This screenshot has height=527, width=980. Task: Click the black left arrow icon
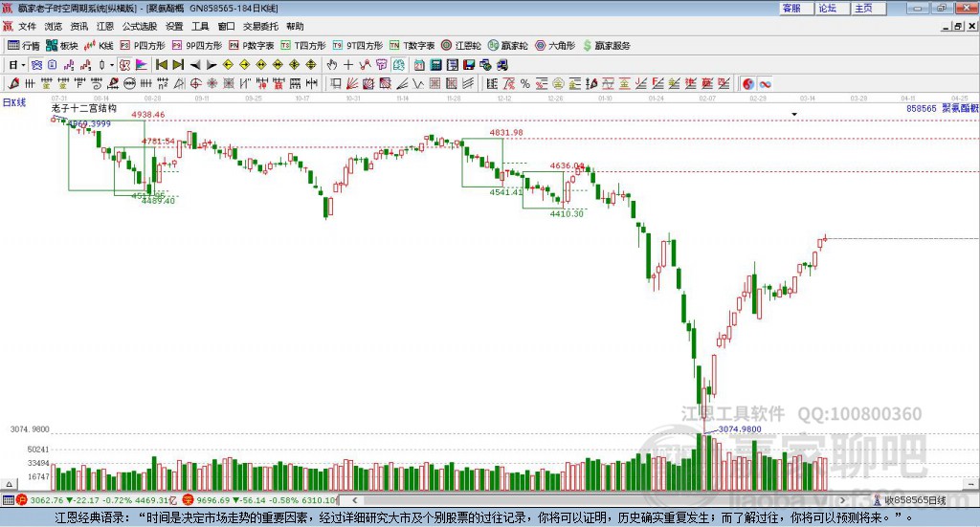195,65
